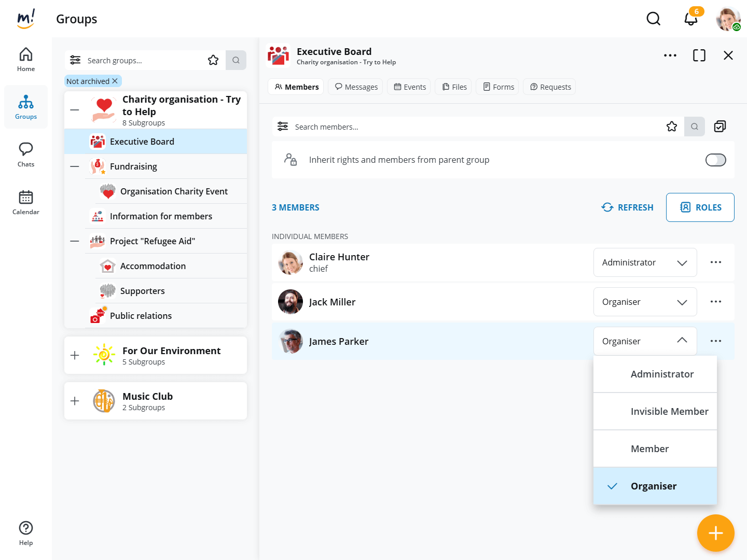Open the Requests tab
Image resolution: width=747 pixels, height=560 pixels.
pyautogui.click(x=550, y=87)
